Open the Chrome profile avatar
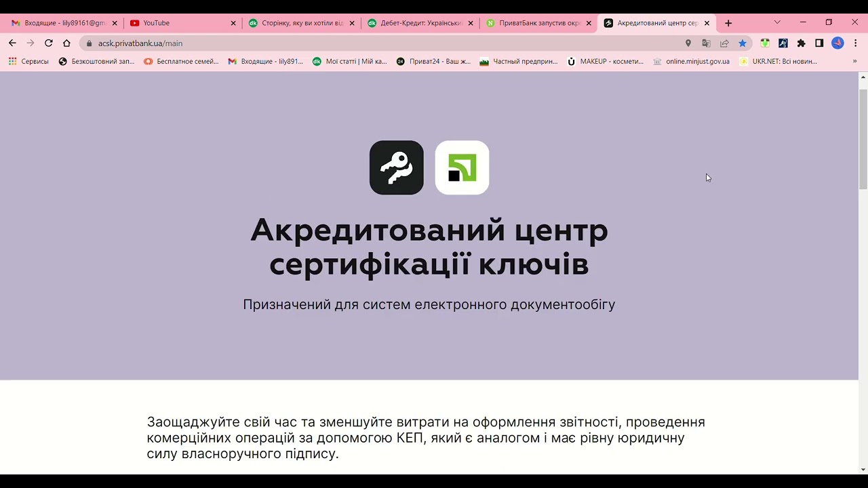Image resolution: width=868 pixels, height=488 pixels. tap(837, 43)
